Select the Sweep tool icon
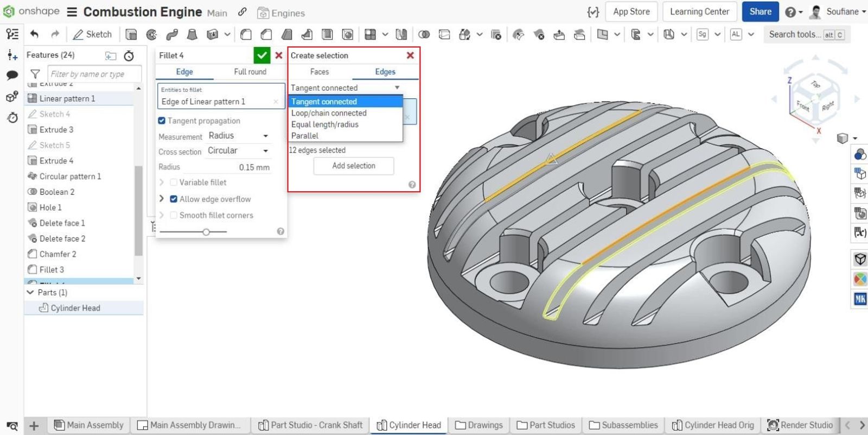 click(x=172, y=35)
